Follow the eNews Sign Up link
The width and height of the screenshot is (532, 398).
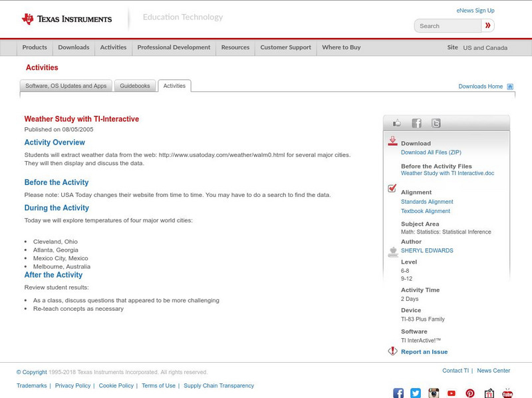(x=475, y=11)
